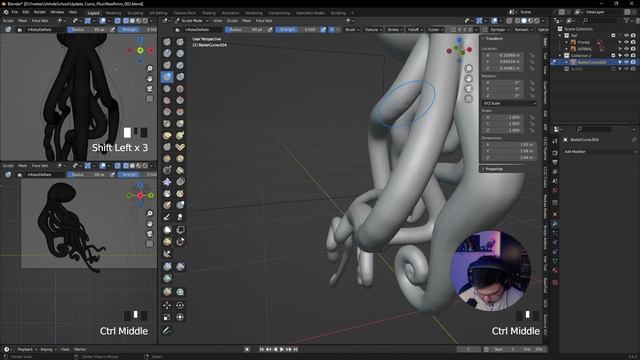Click outliner search field
This screenshot has width=640, height=360.
tap(600, 20)
